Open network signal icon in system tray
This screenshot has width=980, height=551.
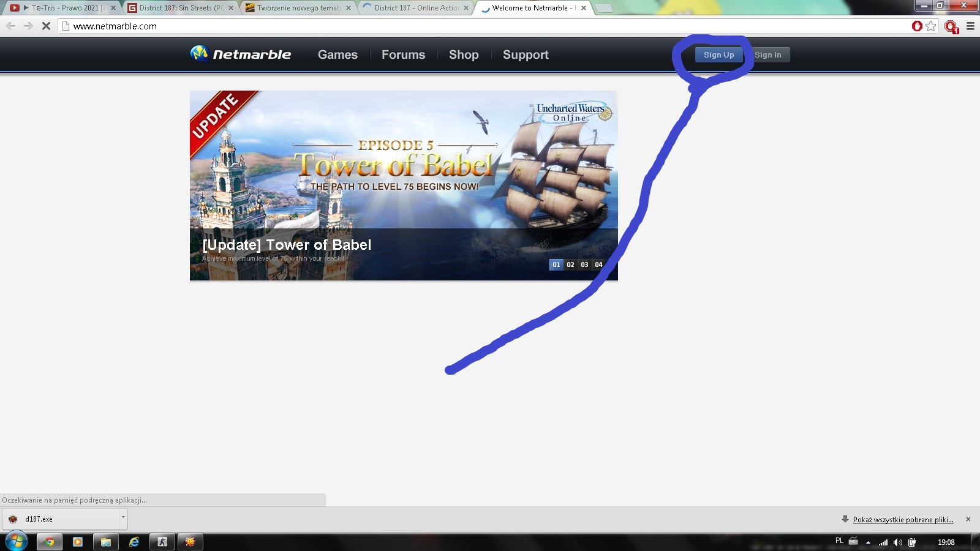click(x=883, y=542)
